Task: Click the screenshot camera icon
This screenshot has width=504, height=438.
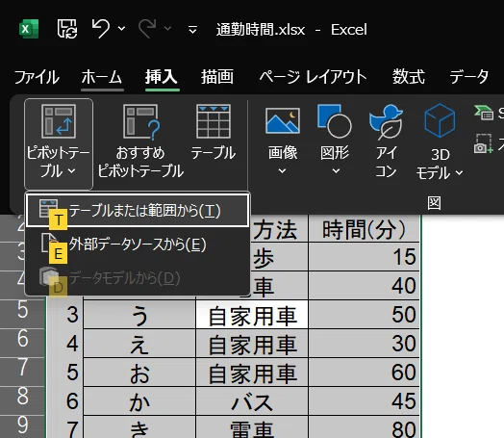Action: tap(483, 143)
